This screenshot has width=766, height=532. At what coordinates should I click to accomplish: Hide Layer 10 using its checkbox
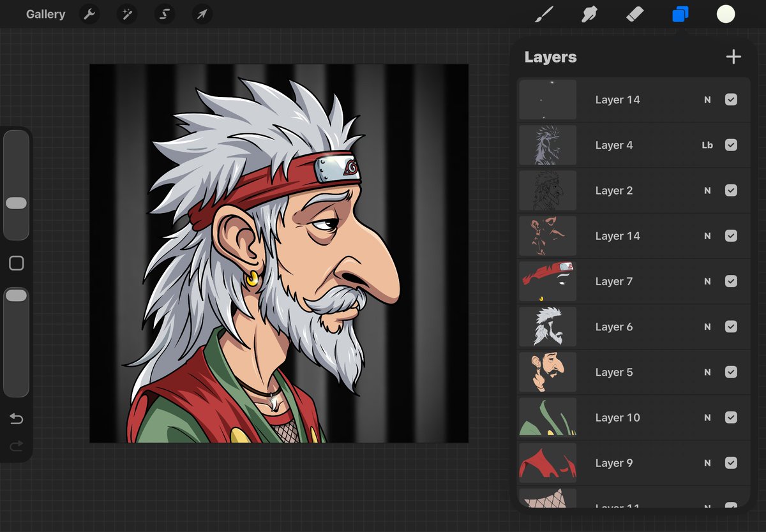coord(732,417)
